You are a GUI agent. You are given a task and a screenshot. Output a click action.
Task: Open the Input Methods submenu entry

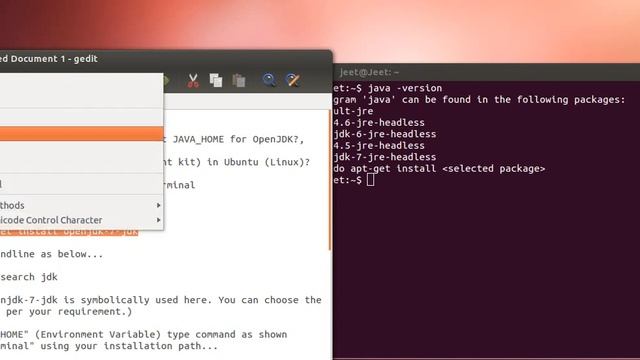pos(82,205)
